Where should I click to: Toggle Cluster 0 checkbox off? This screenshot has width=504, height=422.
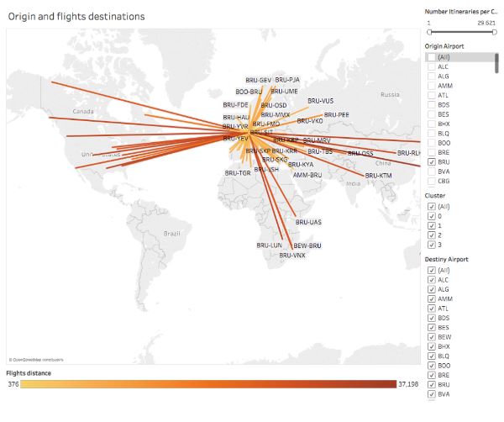432,216
